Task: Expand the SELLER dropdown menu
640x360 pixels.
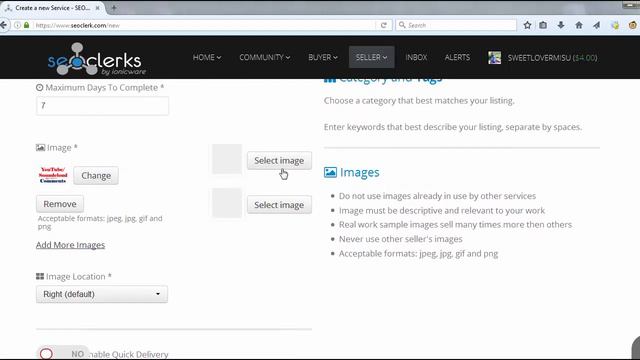Action: pos(371,58)
